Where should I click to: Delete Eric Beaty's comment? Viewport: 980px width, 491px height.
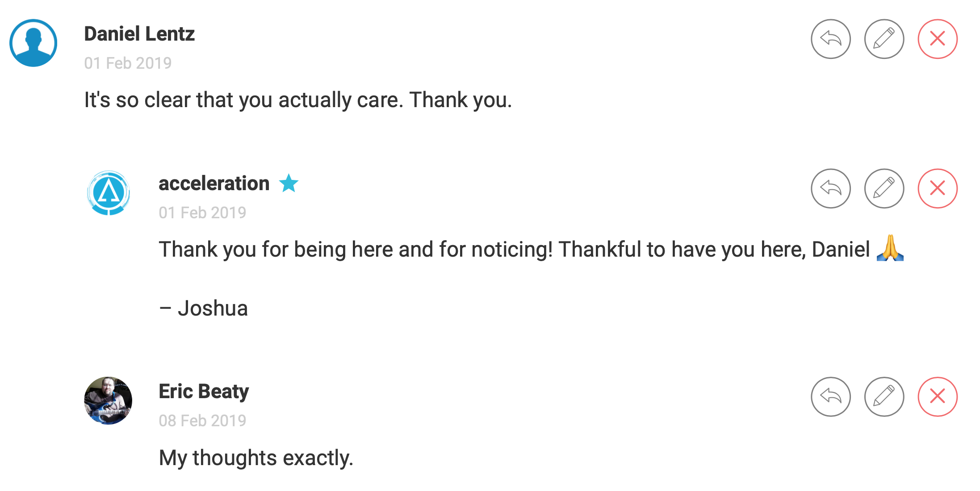pos(938,397)
